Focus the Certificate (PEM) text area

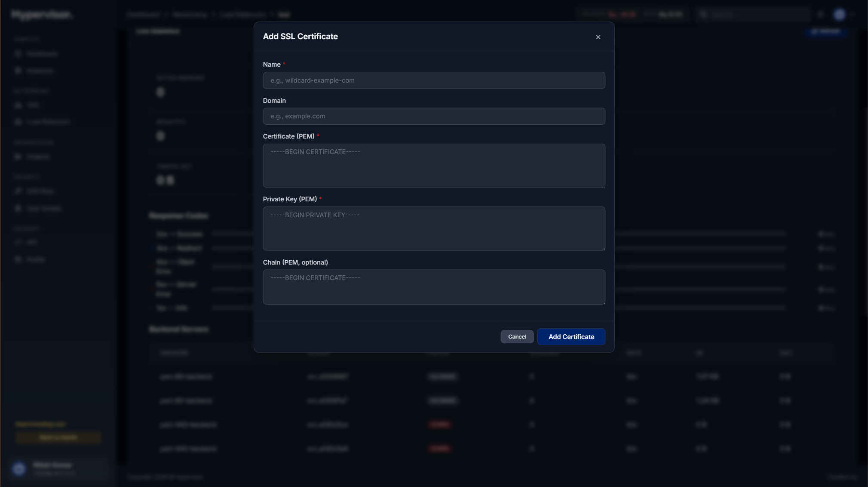pos(433,166)
